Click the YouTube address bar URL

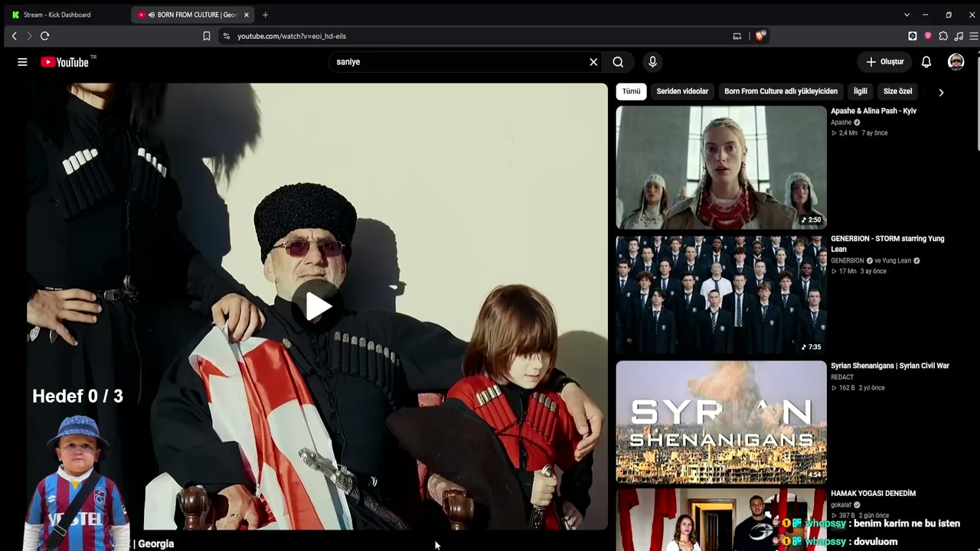click(292, 36)
